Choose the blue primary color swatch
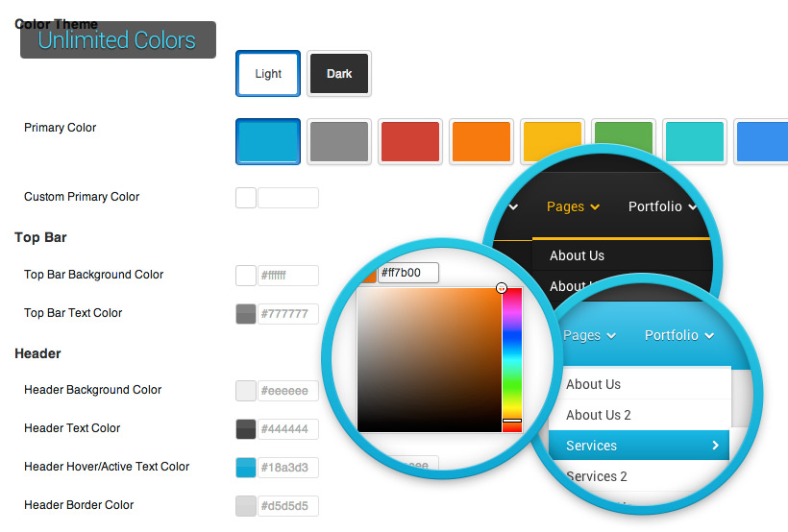788x532 pixels. pyautogui.click(x=268, y=142)
